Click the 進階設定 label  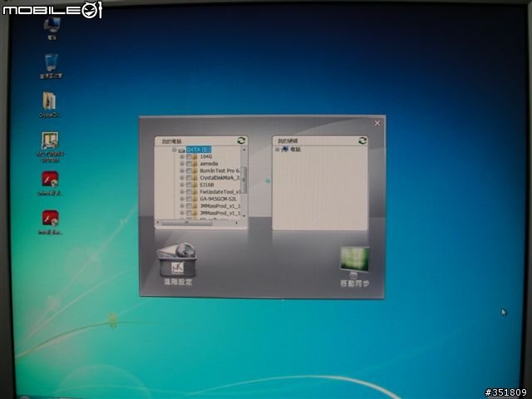pyautogui.click(x=178, y=282)
